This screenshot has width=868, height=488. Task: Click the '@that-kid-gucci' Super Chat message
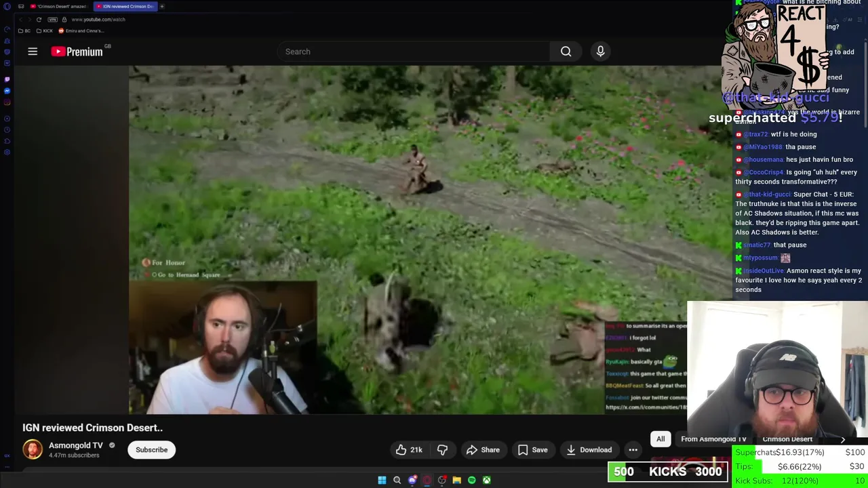coord(797,213)
